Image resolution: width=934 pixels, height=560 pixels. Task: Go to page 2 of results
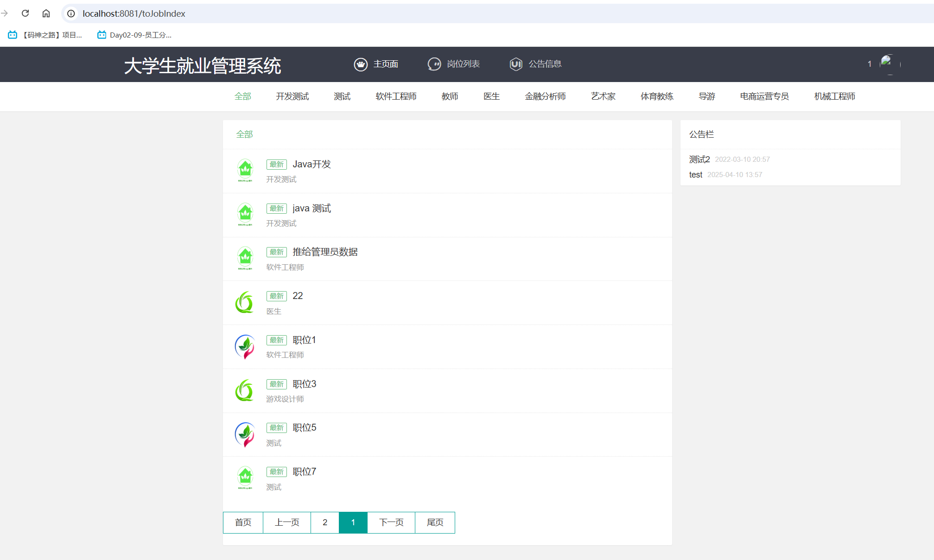(325, 522)
